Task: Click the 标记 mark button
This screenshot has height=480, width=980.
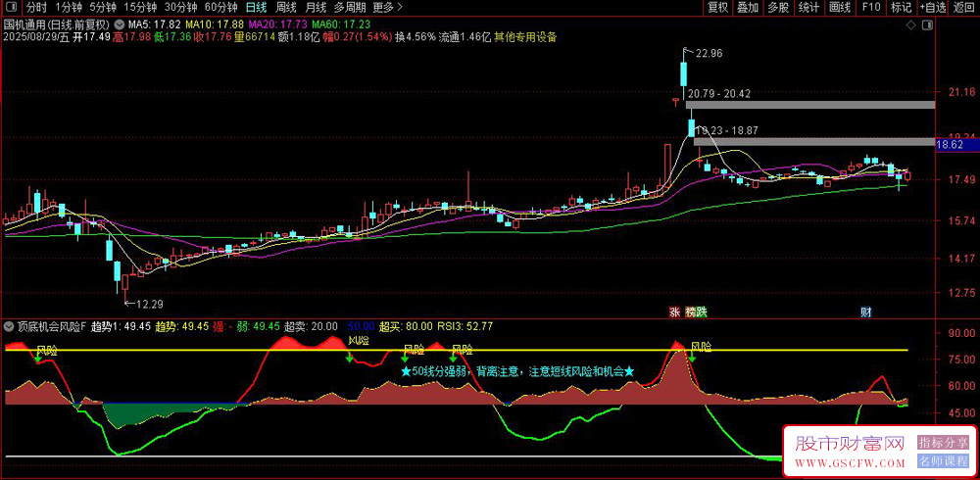Action: pos(901,8)
